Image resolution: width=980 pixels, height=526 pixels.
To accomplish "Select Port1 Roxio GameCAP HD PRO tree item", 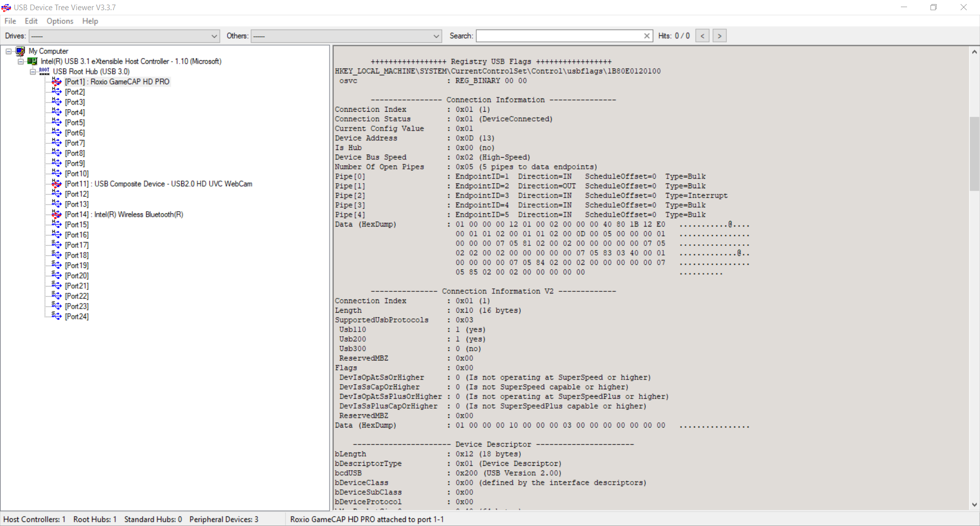I will pyautogui.click(x=117, y=82).
